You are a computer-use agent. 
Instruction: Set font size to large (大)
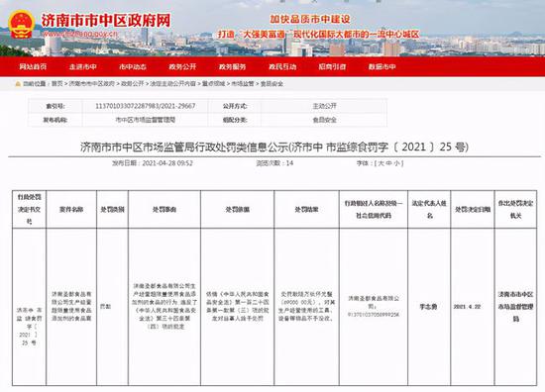click(381, 163)
